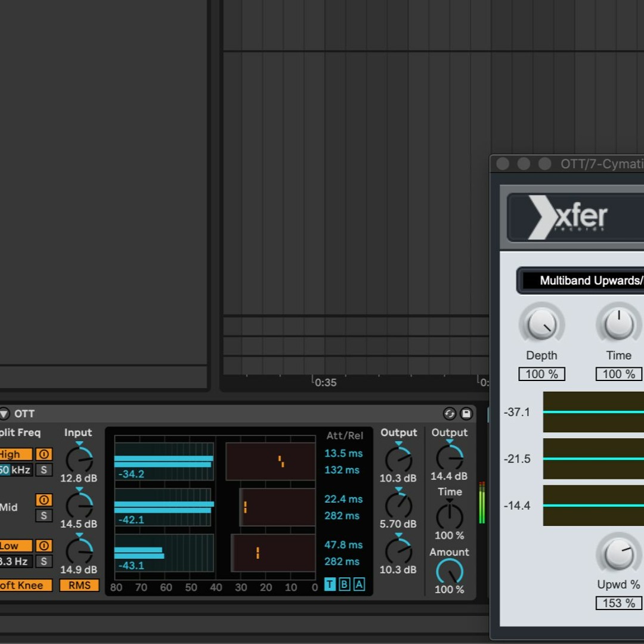Toggle the Soft Knee button
644x644 pixels.
(26, 586)
